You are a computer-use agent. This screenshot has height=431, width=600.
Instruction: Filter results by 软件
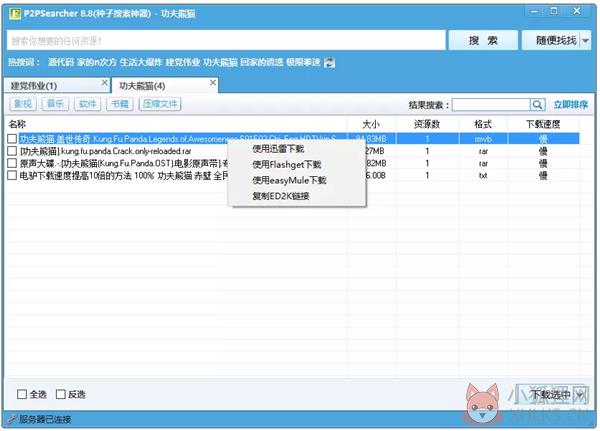(88, 104)
